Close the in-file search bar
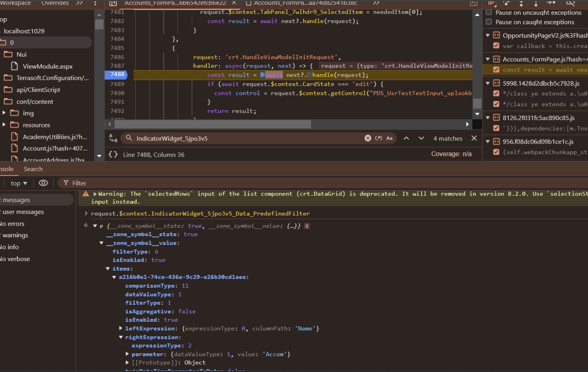Image resolution: width=588 pixels, height=372 pixels. click(x=474, y=138)
